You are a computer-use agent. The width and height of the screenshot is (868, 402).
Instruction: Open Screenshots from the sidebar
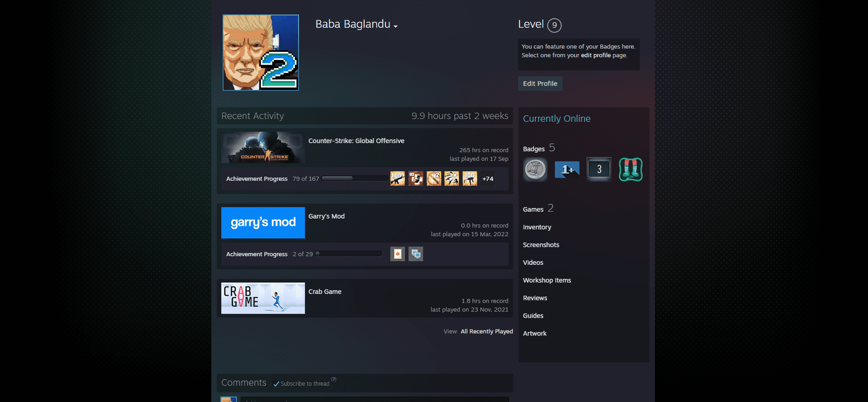click(x=541, y=245)
